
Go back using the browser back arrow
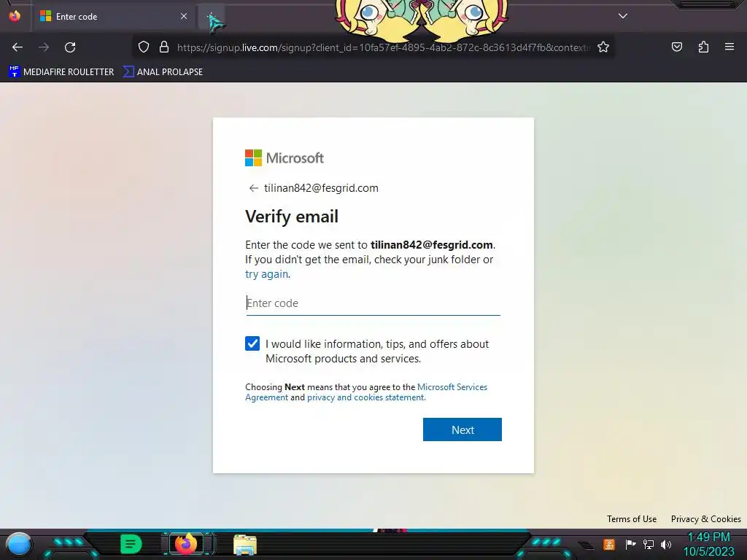[18, 47]
